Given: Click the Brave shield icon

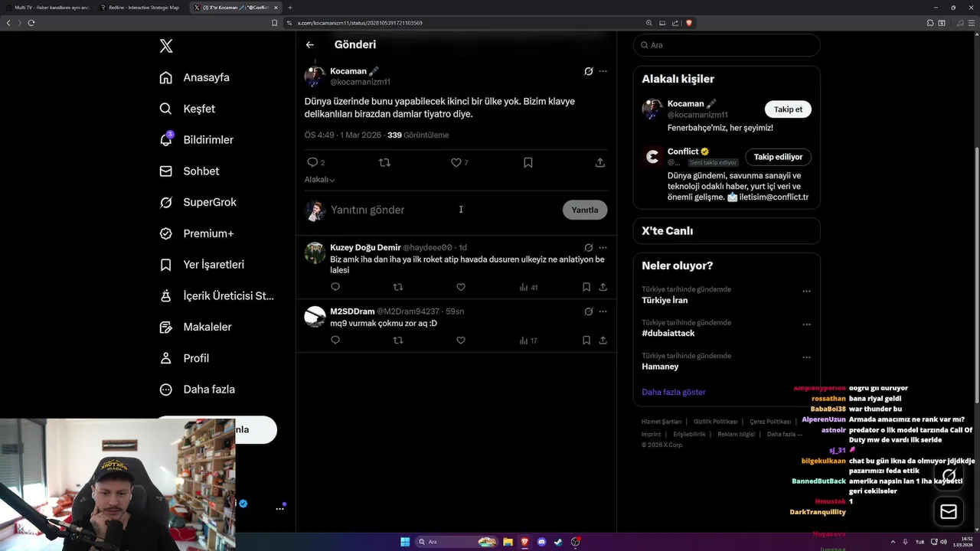Looking at the screenshot, I should point(689,23).
